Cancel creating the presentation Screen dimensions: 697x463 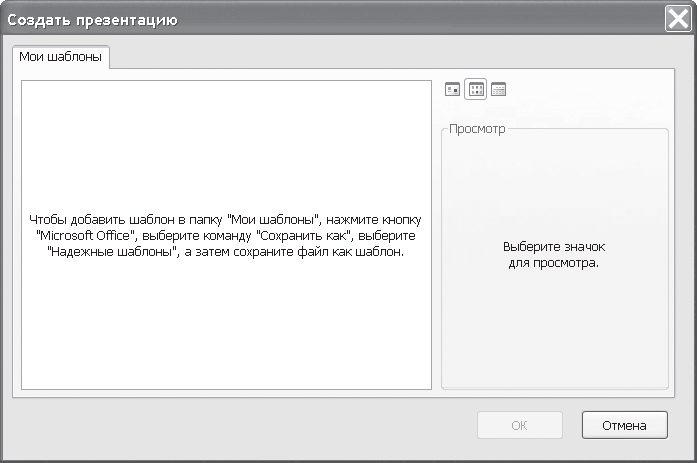(x=625, y=425)
